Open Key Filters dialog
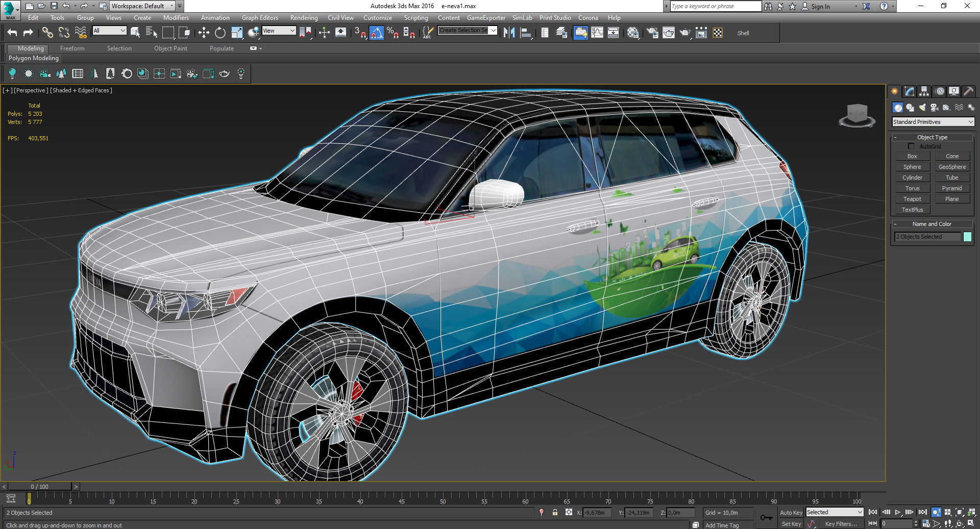Screen dimensions: 980x529 click(841, 524)
